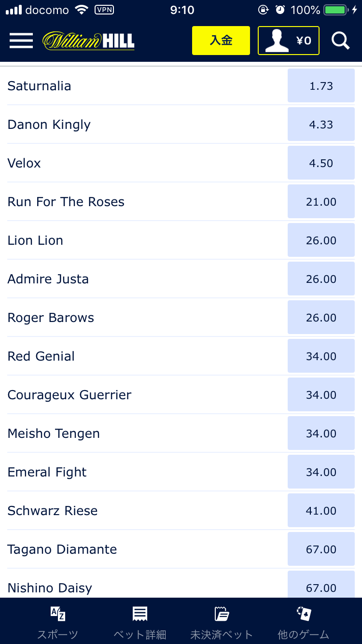Tap the Meisho Tengen runner name
This screenshot has height=644, width=362.
54,434
